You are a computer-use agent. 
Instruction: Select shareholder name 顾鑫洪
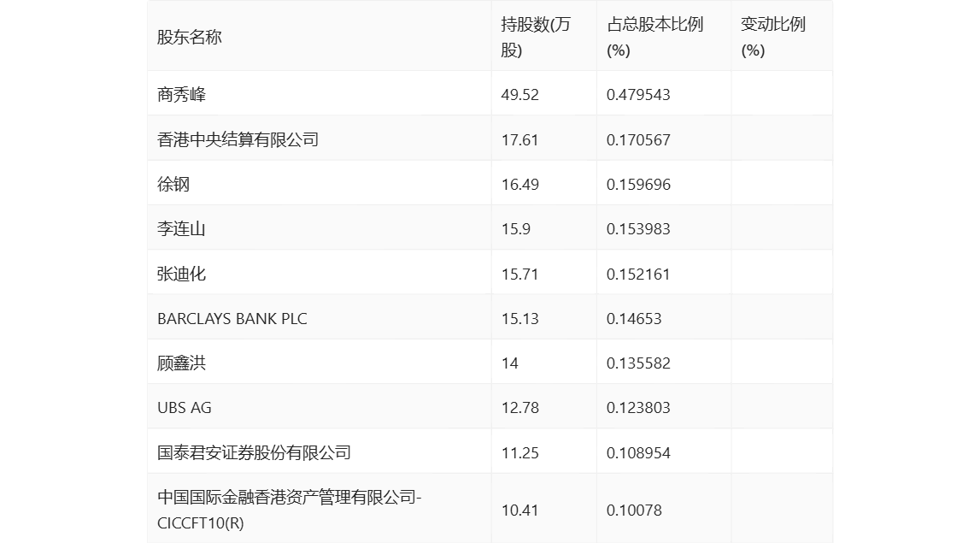(x=181, y=363)
